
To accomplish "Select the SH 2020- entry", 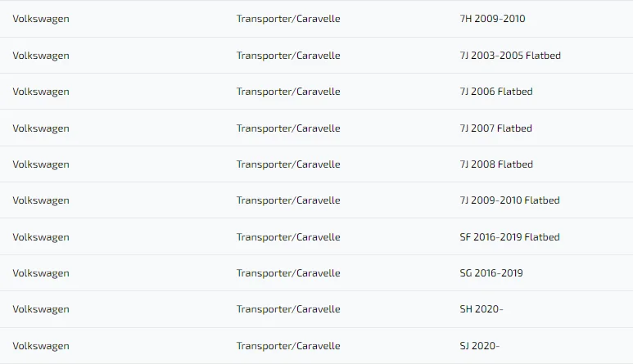I will tap(482, 309).
